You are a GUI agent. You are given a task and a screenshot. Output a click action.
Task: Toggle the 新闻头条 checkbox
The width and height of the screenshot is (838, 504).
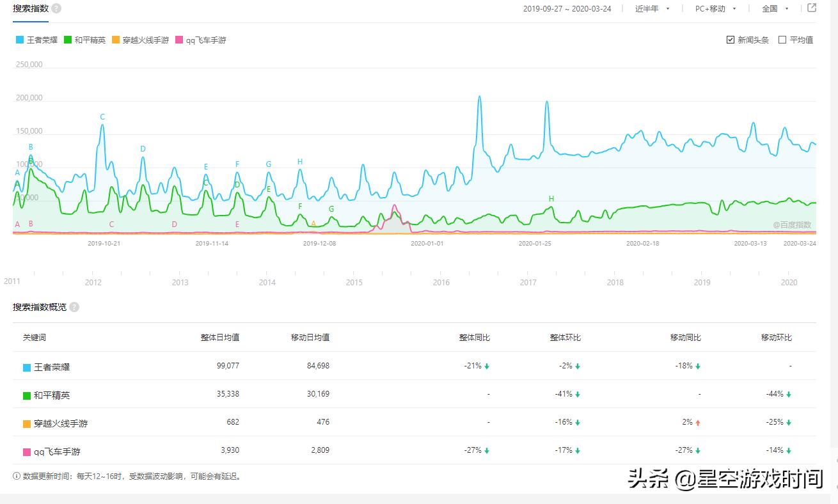731,40
